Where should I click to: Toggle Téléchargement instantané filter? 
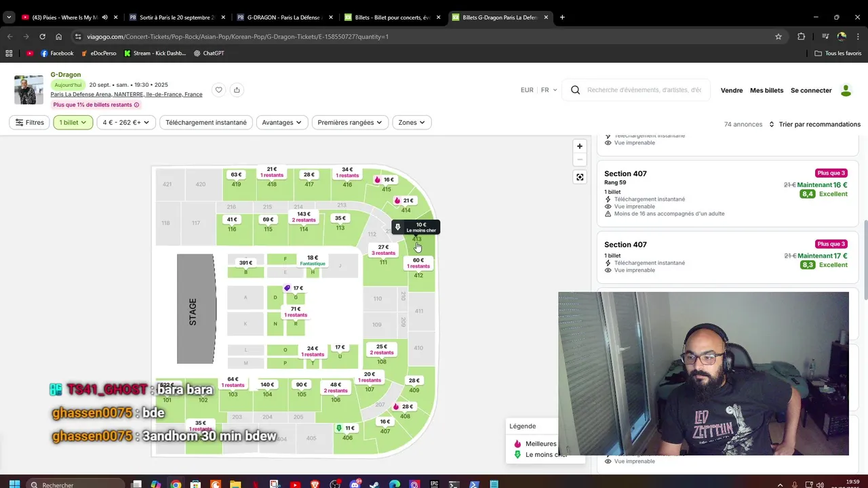[206, 123]
